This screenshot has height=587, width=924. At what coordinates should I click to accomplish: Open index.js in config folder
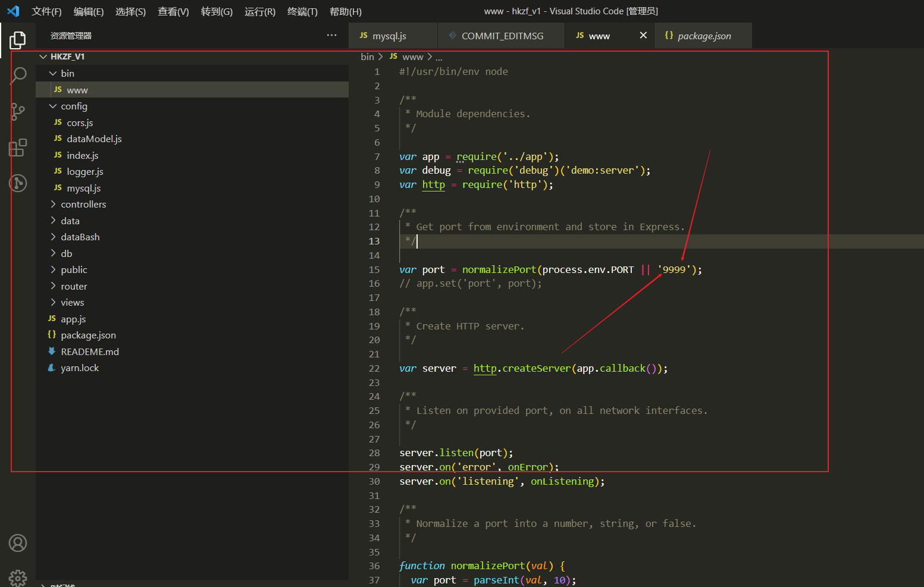point(192,155)
